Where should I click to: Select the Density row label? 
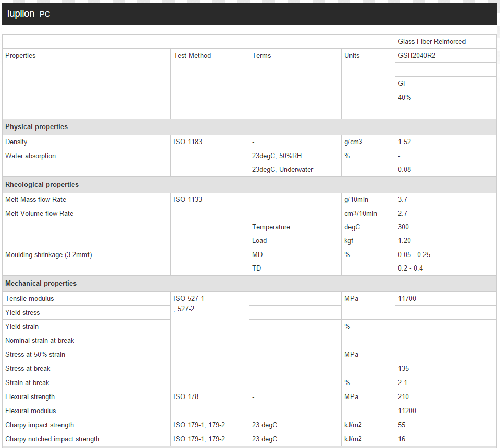point(16,142)
